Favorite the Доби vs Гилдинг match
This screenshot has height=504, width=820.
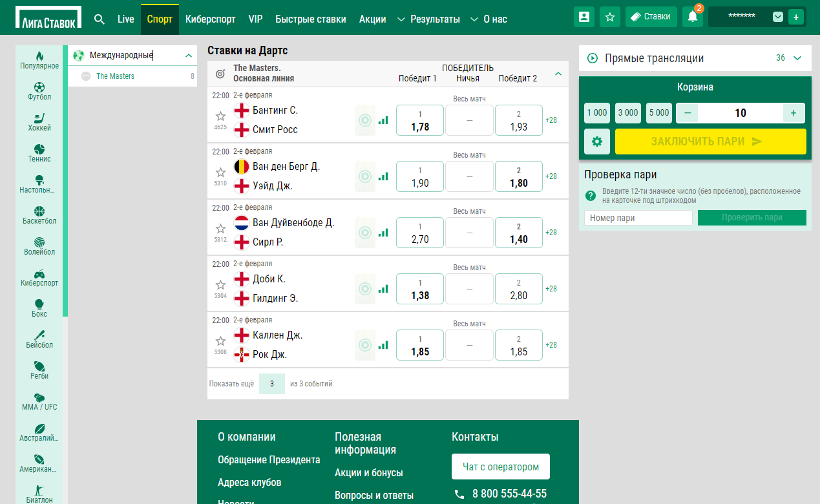coord(220,285)
